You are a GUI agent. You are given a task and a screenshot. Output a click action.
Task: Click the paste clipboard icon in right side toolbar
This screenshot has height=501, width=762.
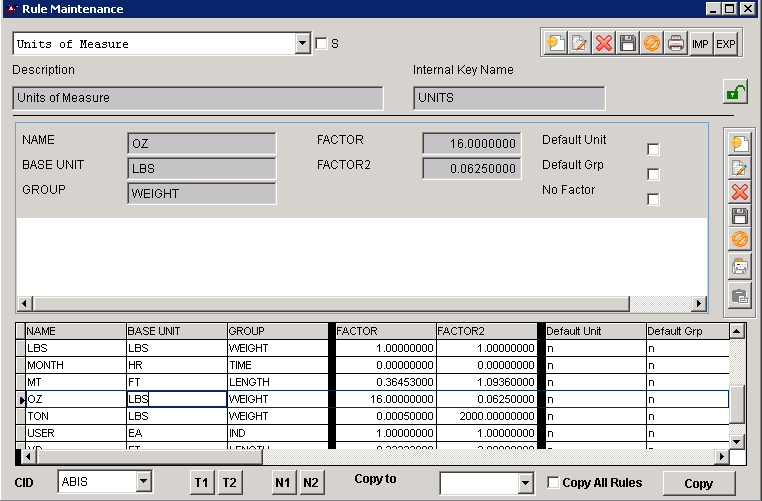740,295
